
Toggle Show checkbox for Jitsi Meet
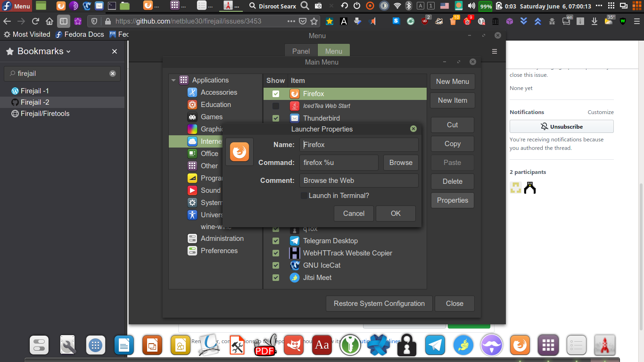tap(276, 278)
